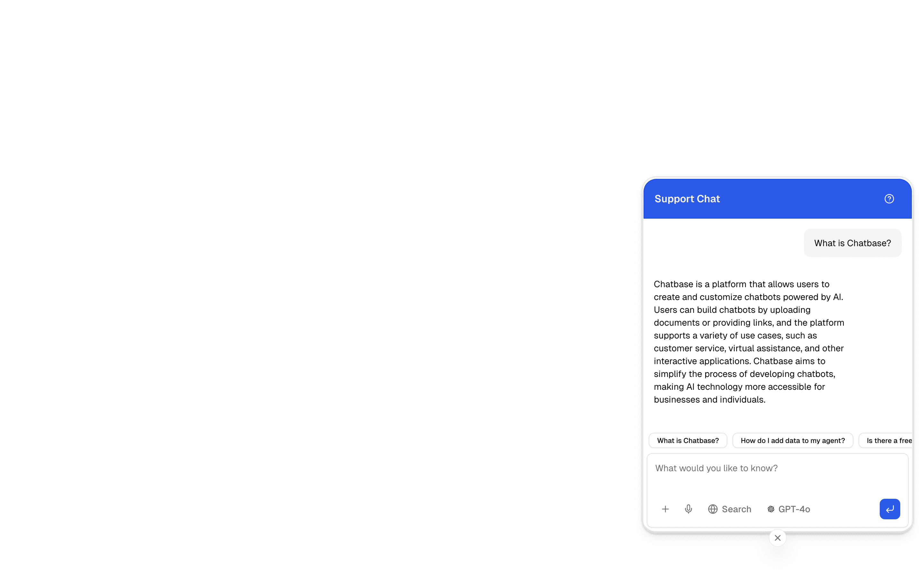Click the 'What is Chatbase?' suggestion button
Viewport: 924px width, 577px height.
(688, 440)
